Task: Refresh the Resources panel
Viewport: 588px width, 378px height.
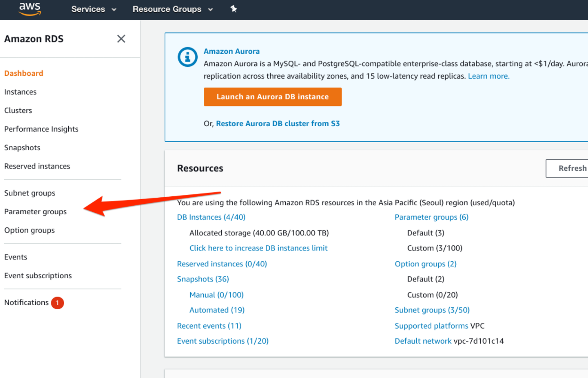Action: tap(567, 168)
